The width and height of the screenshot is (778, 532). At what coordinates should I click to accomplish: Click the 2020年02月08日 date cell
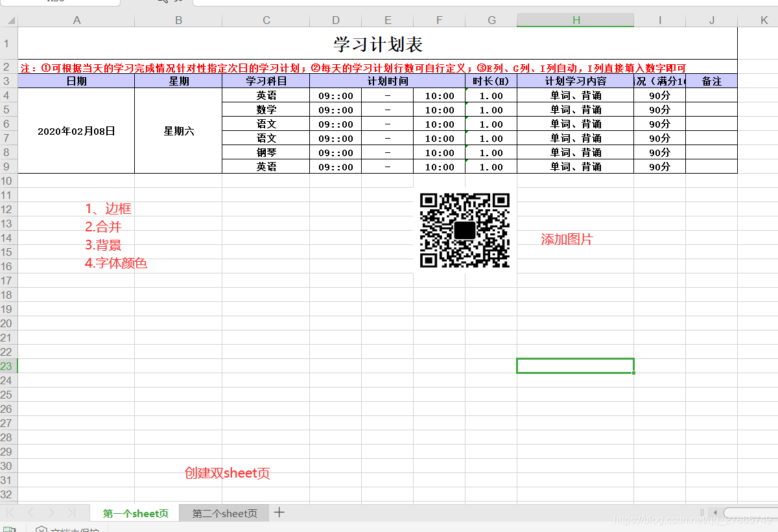click(x=76, y=130)
